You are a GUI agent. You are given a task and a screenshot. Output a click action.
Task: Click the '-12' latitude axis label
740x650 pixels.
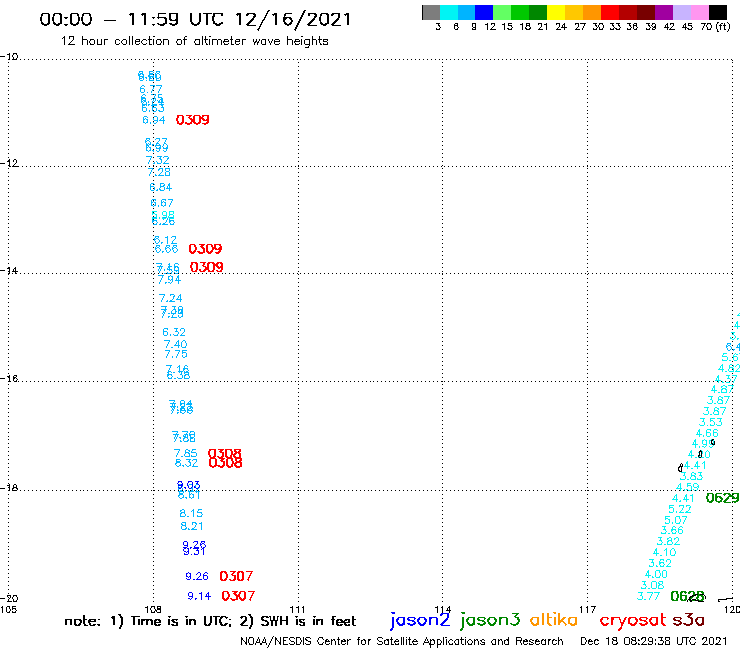pyautogui.click(x=9, y=163)
